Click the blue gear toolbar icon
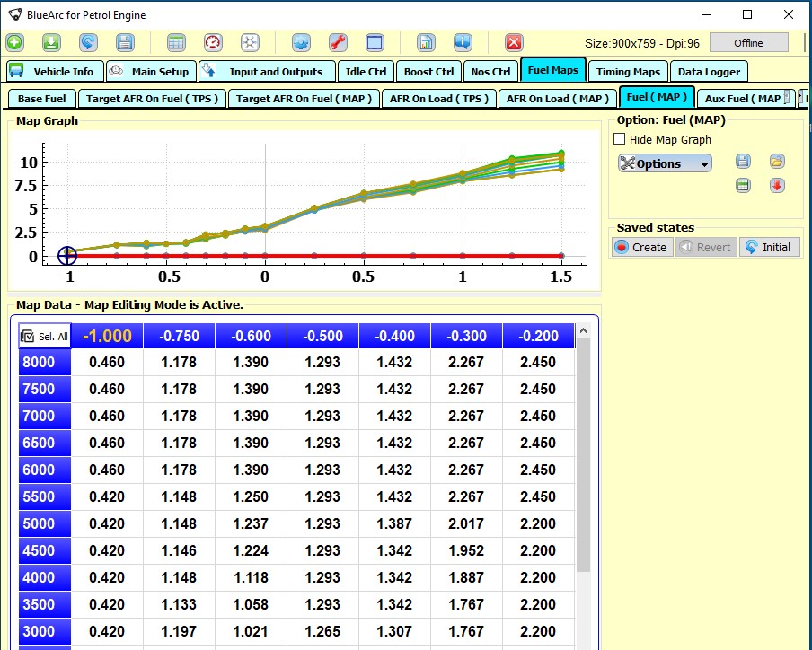 point(301,42)
